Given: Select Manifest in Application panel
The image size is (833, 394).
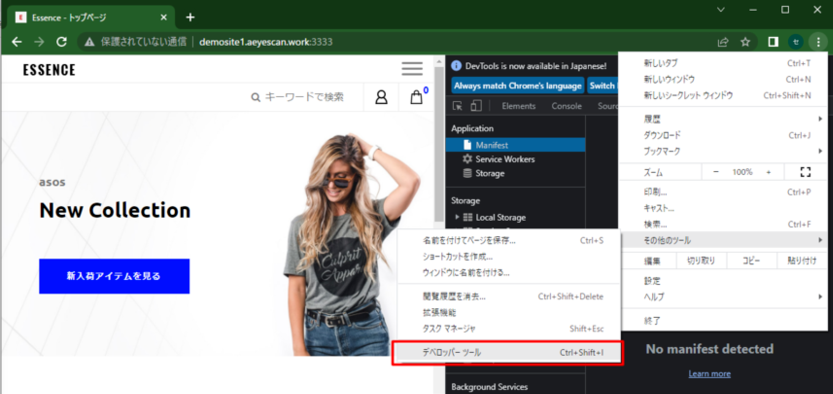Looking at the screenshot, I should [515, 144].
